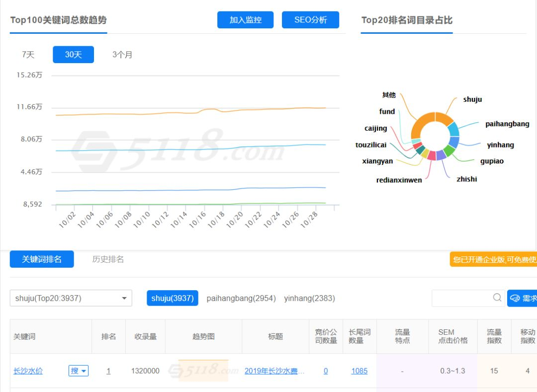The width and height of the screenshot is (537, 392).
Task: Click the search magnifier icon
Action: 497,298
